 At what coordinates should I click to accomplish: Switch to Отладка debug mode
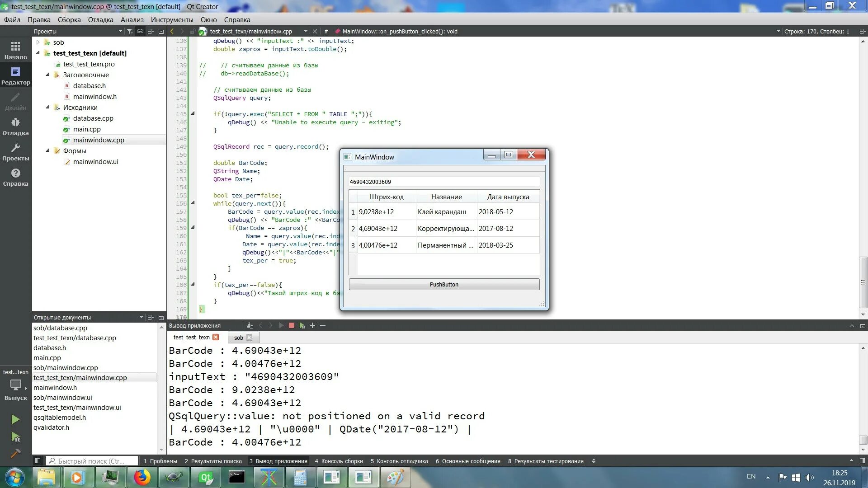pyautogui.click(x=15, y=127)
